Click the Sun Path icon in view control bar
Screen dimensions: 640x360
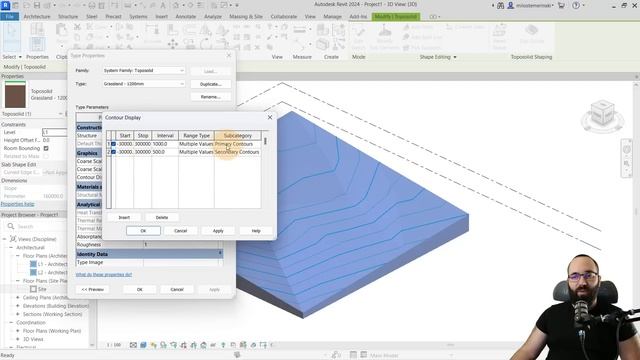pos(153,345)
